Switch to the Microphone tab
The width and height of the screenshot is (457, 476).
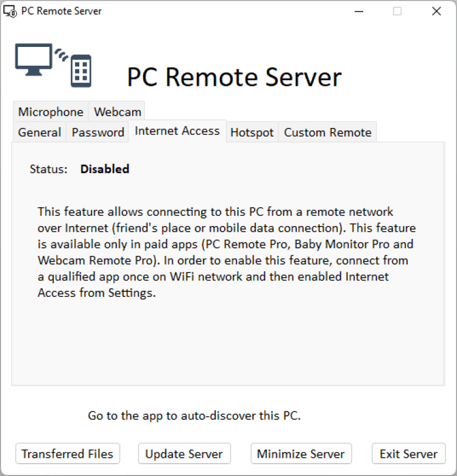tap(51, 112)
